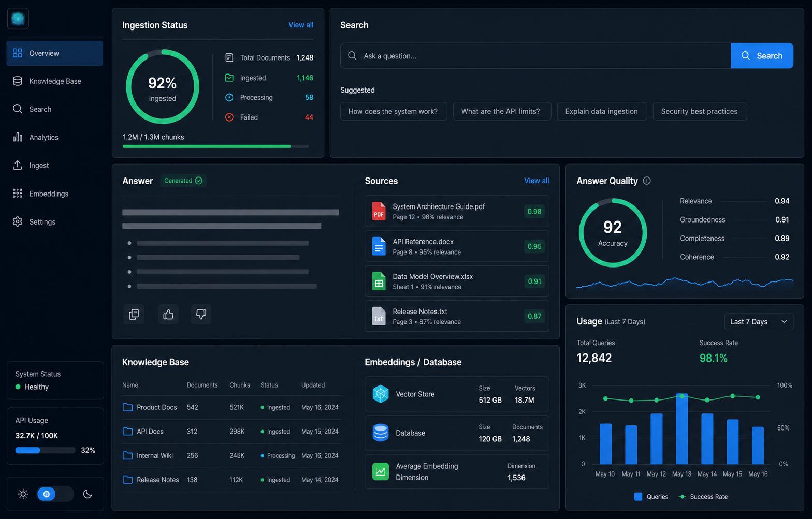The width and height of the screenshot is (812, 519).
Task: Copy the generated answer
Action: (134, 314)
